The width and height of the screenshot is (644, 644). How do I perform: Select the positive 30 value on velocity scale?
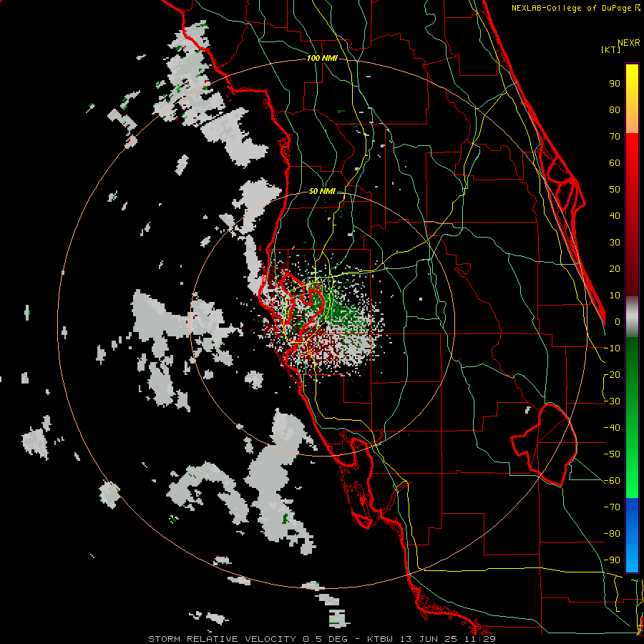(x=615, y=243)
